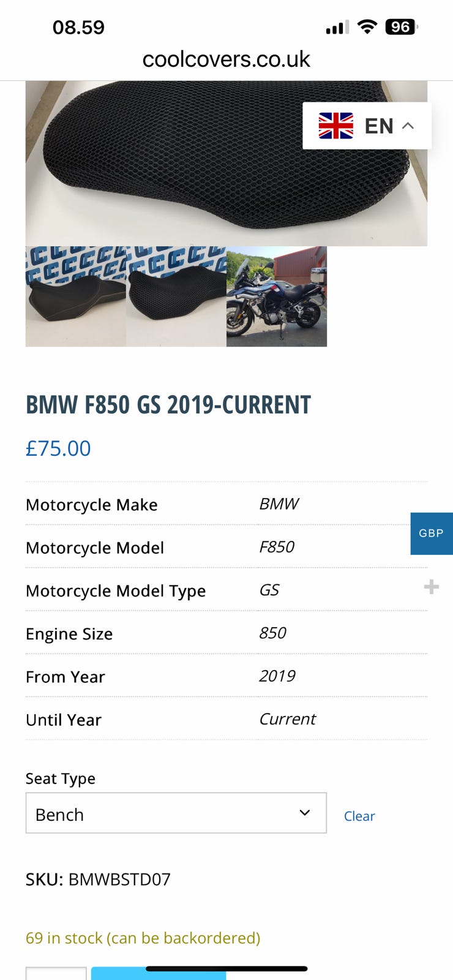Click the Seat Type dropdown arrow

304,813
